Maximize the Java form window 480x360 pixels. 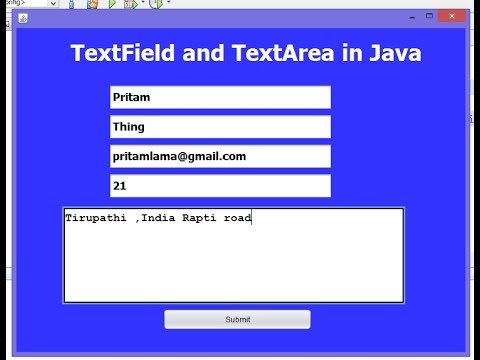(429, 16)
